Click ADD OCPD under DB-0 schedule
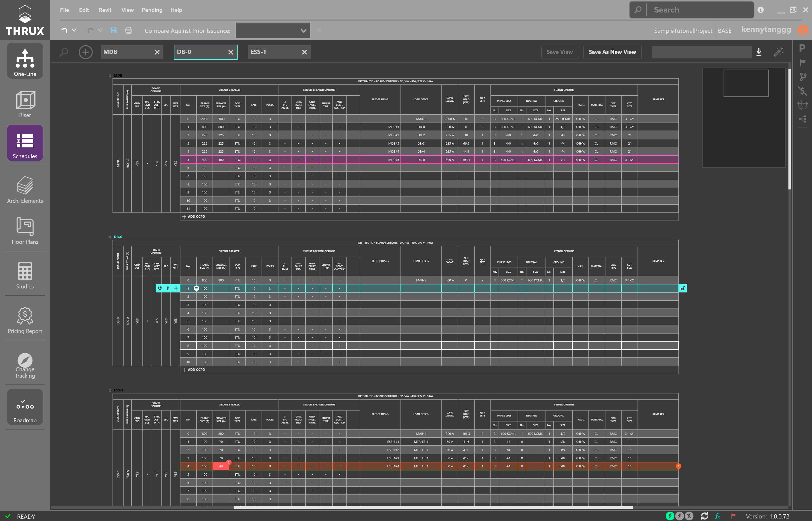Image resolution: width=812 pixels, height=521 pixels. click(x=193, y=370)
